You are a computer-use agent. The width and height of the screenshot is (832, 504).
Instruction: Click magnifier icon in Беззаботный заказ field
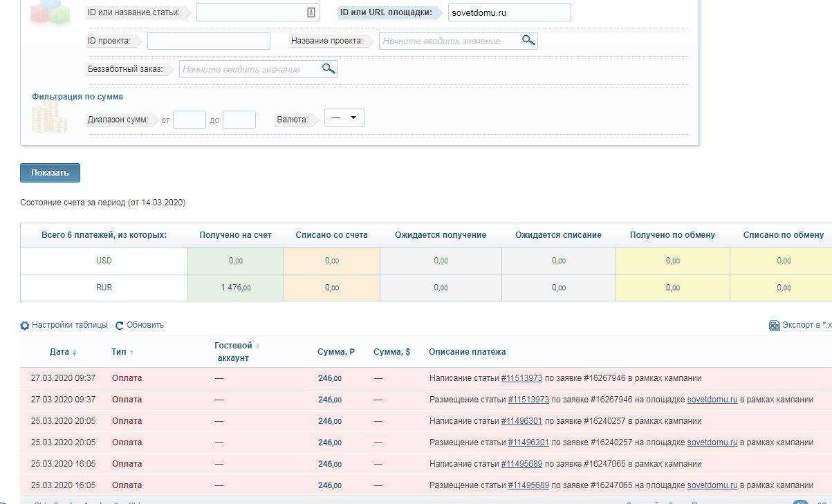(329, 68)
